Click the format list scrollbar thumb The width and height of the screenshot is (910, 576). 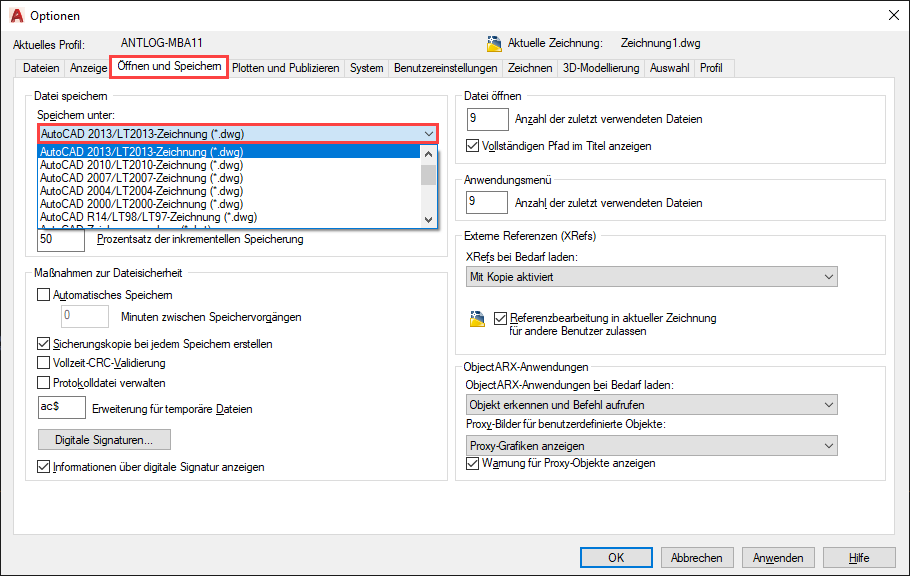428,174
